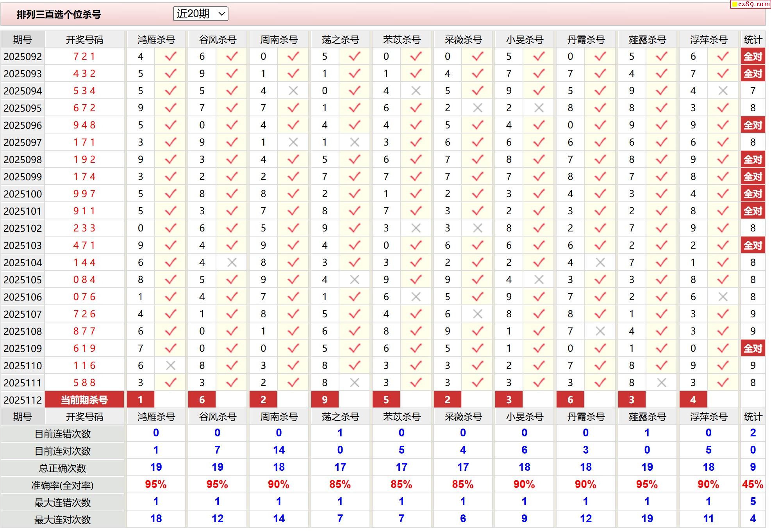Click 丹霞 cross mark in row 2025108
This screenshot has width=771, height=532.
click(x=600, y=331)
